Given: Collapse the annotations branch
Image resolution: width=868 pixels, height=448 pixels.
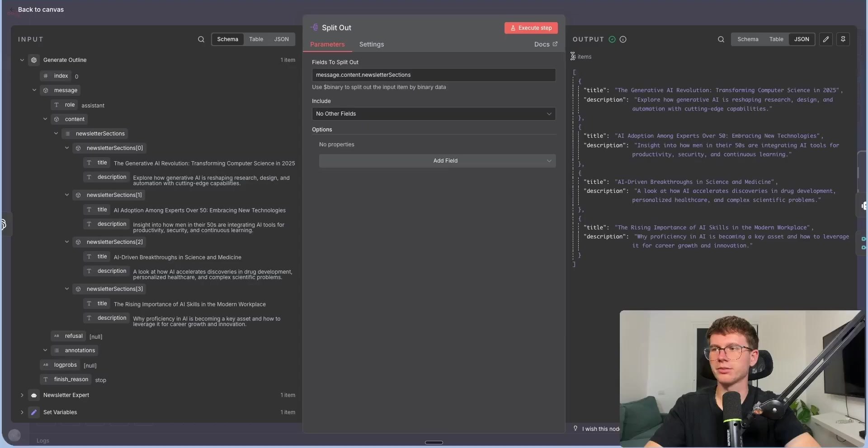Looking at the screenshot, I should [45, 350].
